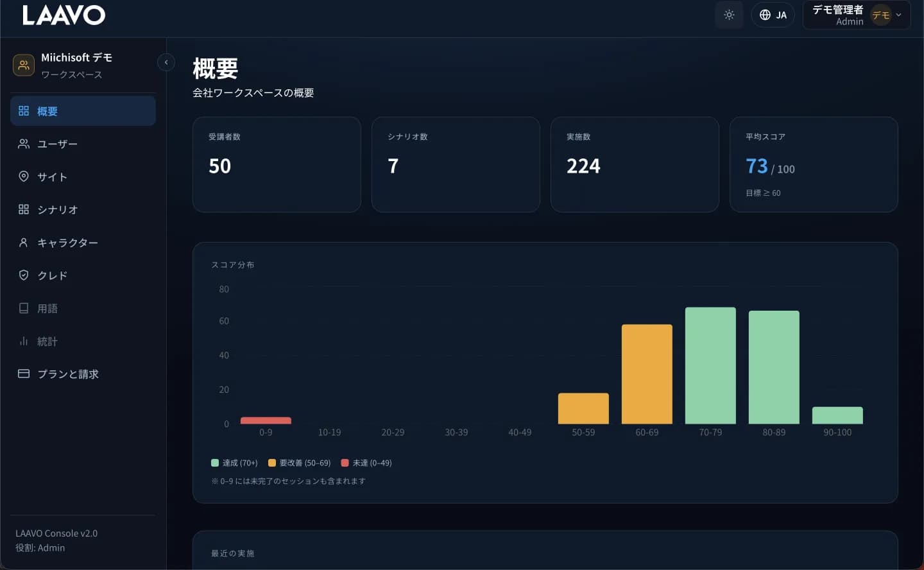Click the green 70-79 score bar

(x=710, y=366)
